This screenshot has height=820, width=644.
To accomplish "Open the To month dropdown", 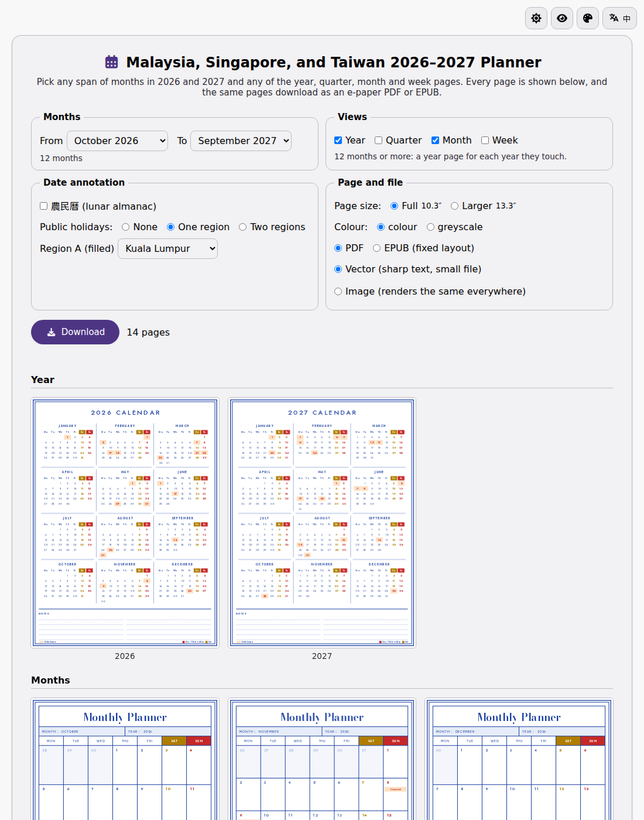I will (241, 141).
